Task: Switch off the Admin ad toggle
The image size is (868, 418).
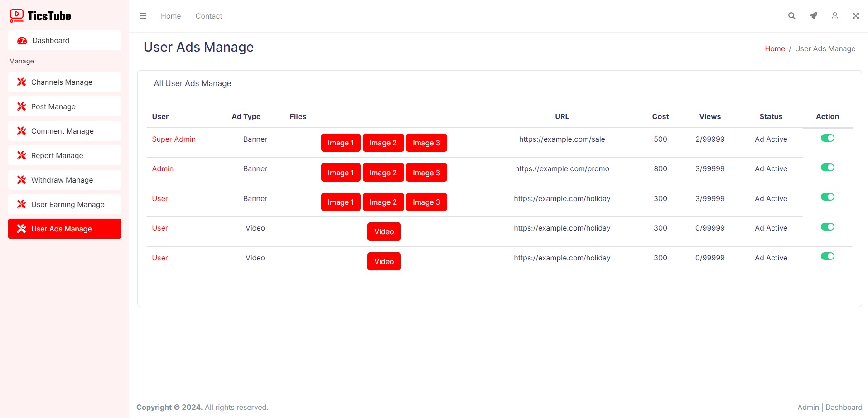Action: point(827,168)
